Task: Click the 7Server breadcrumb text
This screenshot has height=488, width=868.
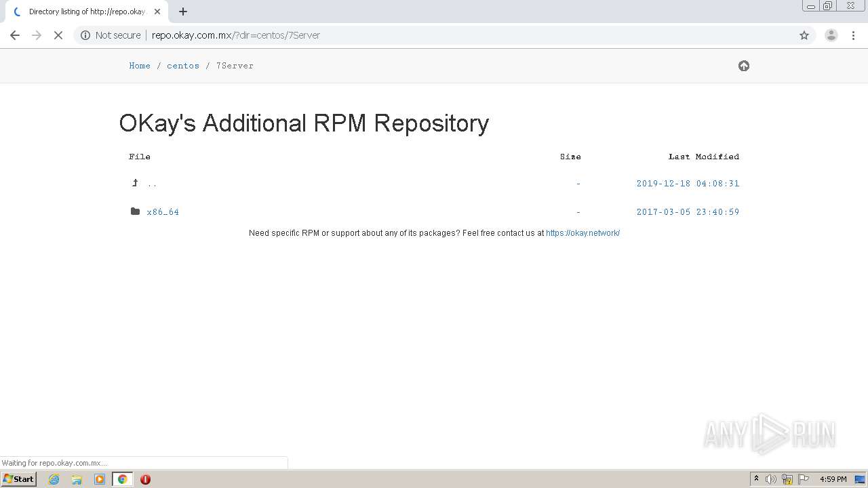Action: tap(235, 66)
